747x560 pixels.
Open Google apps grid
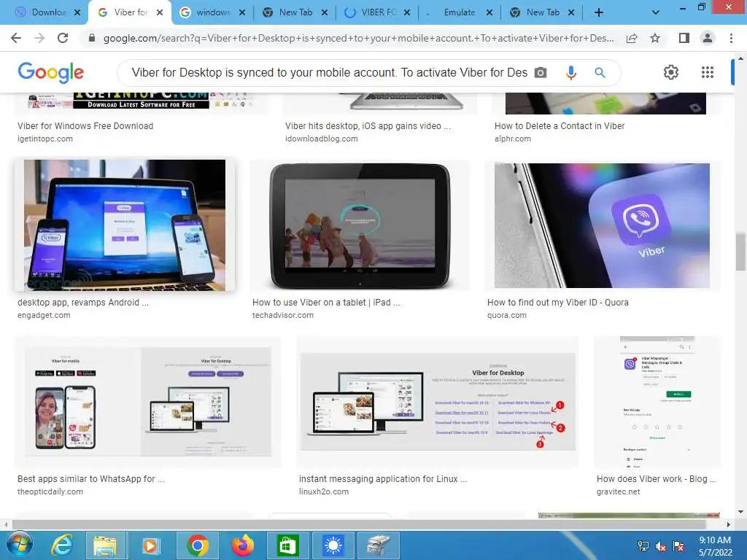[x=708, y=72]
